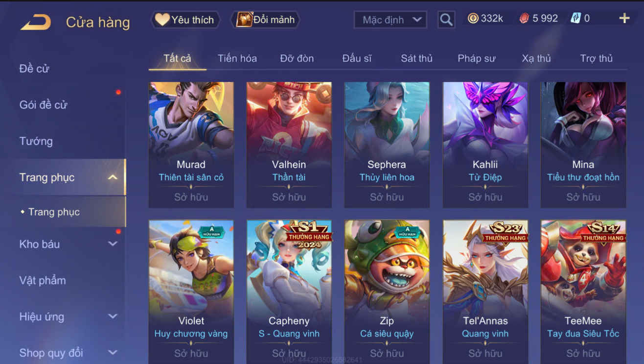644x364 pixels.
Task: Select the Tel'Annas Quang vinh skin card
Action: click(x=485, y=292)
